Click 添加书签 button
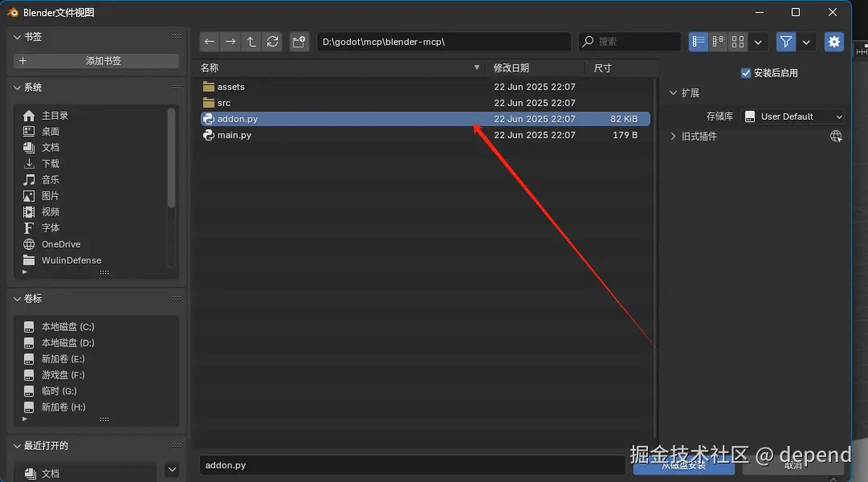 tap(96, 61)
